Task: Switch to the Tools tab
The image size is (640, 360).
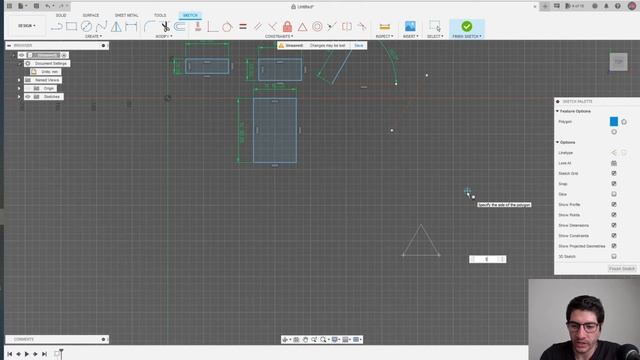Action: 160,15
